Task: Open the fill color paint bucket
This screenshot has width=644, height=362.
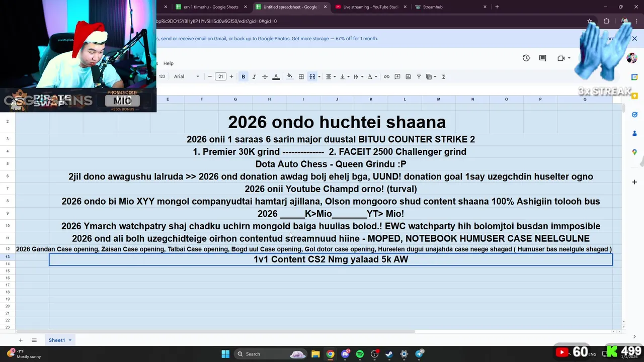Action: (x=289, y=76)
